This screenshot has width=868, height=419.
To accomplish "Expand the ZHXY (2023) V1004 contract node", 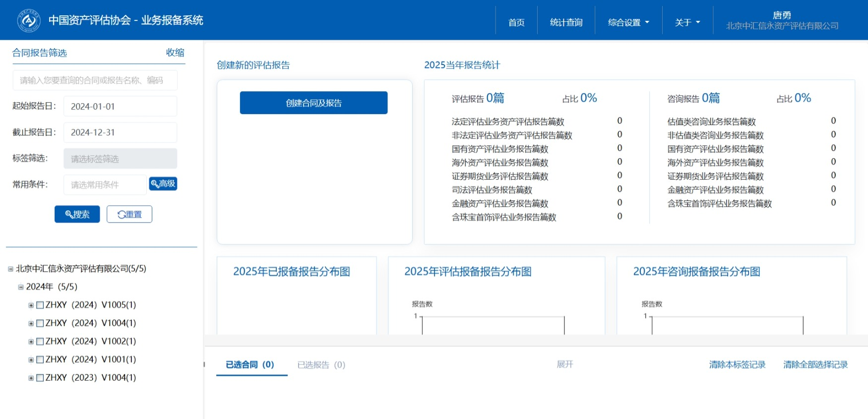I will coord(31,378).
